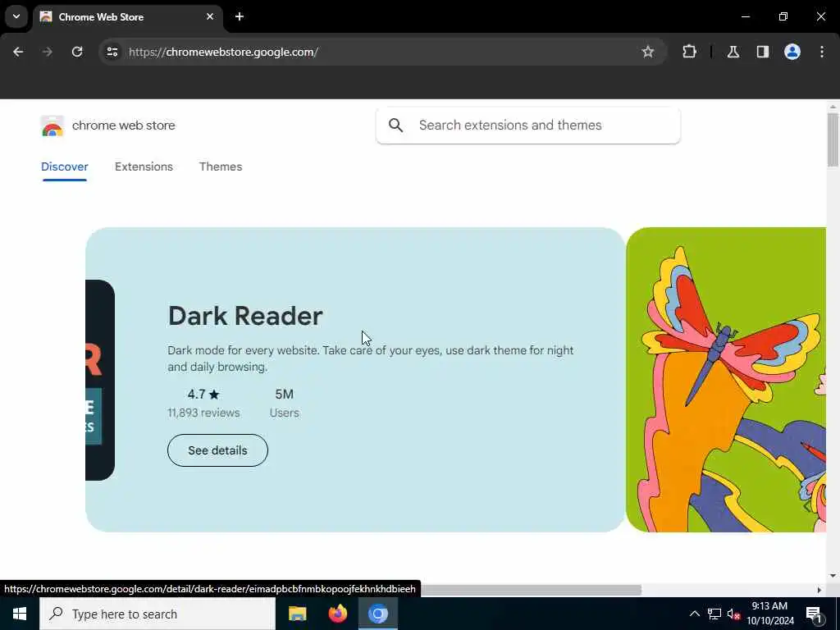Image resolution: width=840 pixels, height=630 pixels.
Task: Click the Dark Reader title
Action: pyautogui.click(x=245, y=316)
